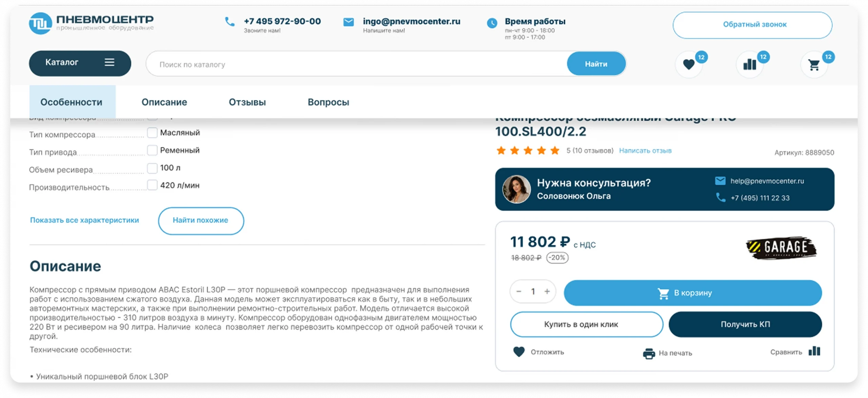The height and width of the screenshot is (398, 868).
Task: Click the Время работы heading
Action: [x=535, y=21]
